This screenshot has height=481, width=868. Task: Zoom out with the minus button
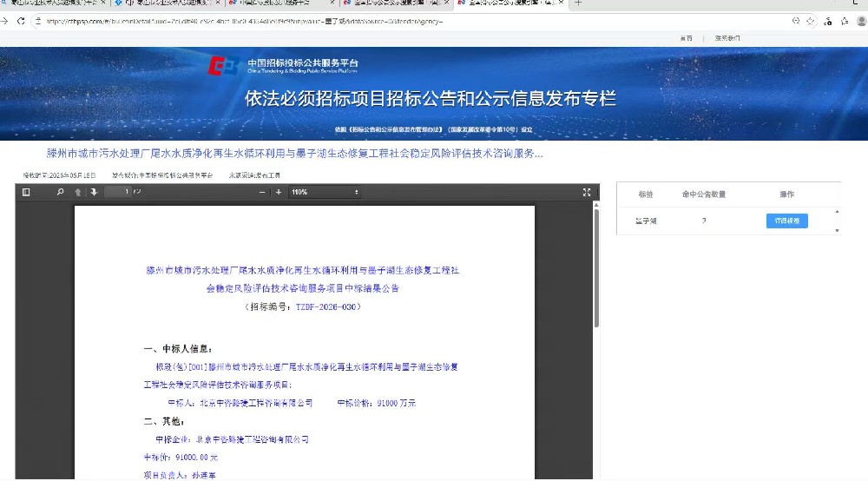pos(262,192)
